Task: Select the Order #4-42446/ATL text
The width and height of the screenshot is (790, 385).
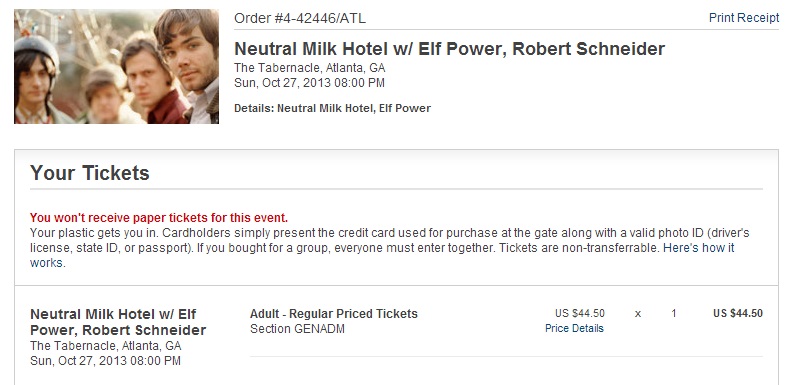Action: pos(300,19)
